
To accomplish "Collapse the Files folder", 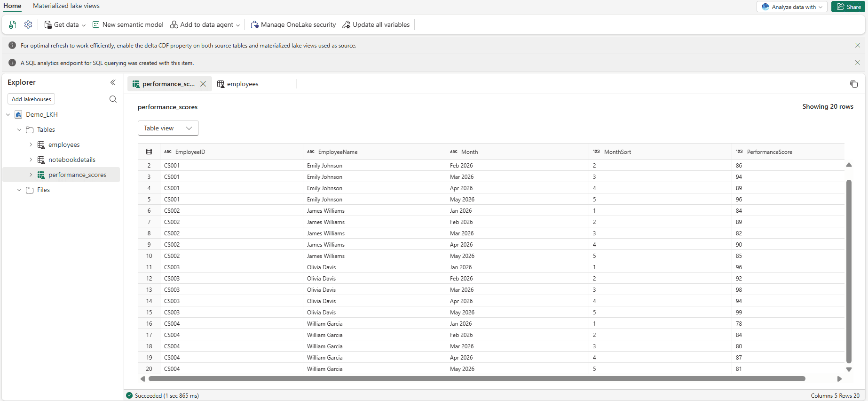I will tap(19, 190).
